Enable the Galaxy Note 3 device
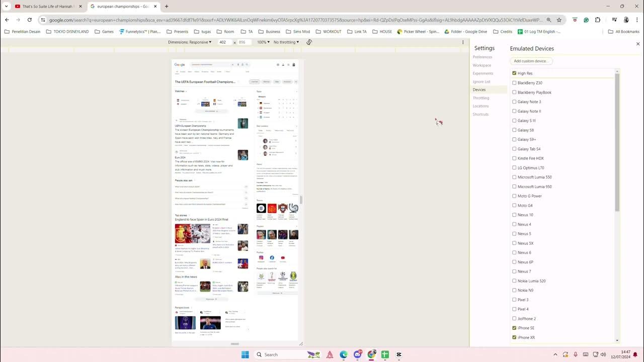Viewport: 644px width, 362px height. 514,102
